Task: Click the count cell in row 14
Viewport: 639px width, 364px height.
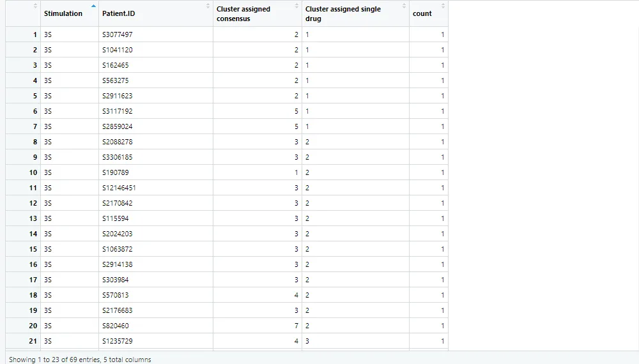Action: tap(442, 234)
